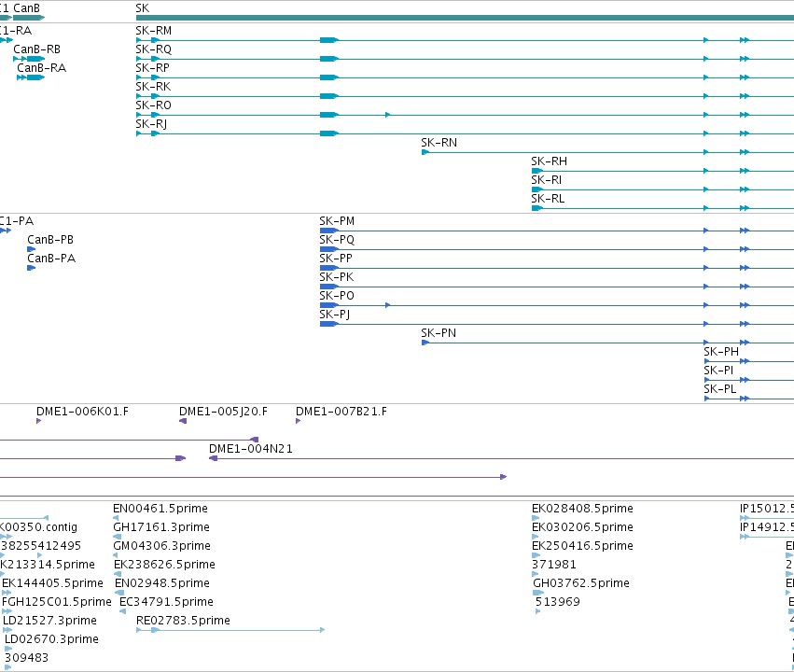Pick the 513969 feature label

558,602
